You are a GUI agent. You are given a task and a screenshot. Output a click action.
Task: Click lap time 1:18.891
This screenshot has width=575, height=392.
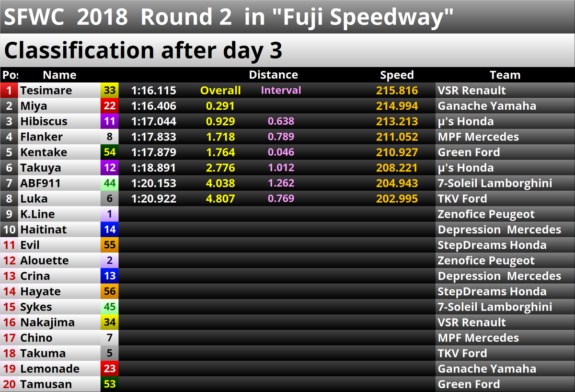tap(154, 168)
